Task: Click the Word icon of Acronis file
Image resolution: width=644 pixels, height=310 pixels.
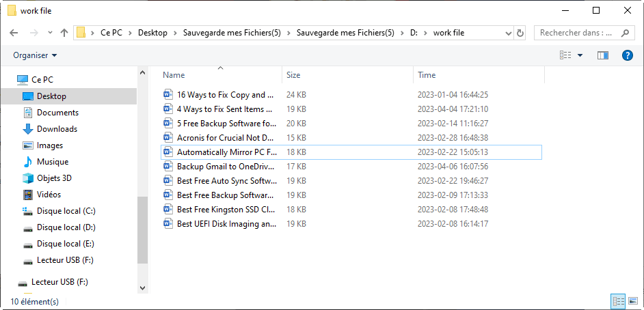Action: [168, 138]
